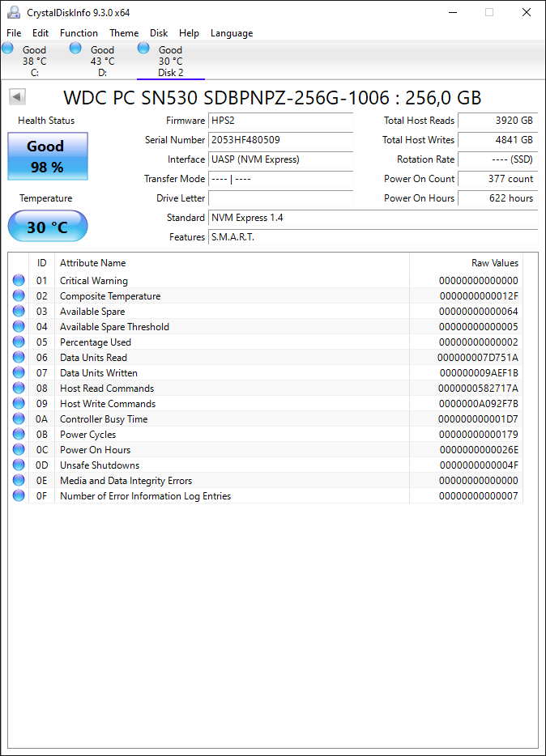Open the Help menu
Viewport: 546px width, 756px height.
coord(189,33)
